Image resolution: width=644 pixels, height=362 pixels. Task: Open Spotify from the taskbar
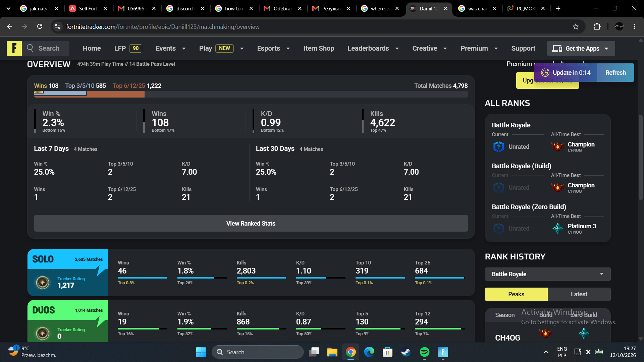[424, 352]
